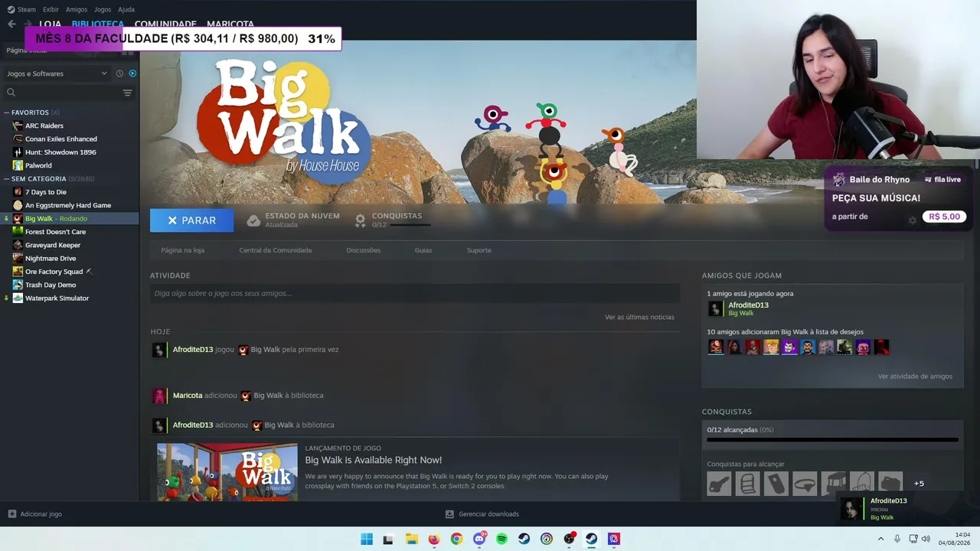Show the +5 remaining achievements
This screenshot has width=980, height=551.
pos(919,484)
